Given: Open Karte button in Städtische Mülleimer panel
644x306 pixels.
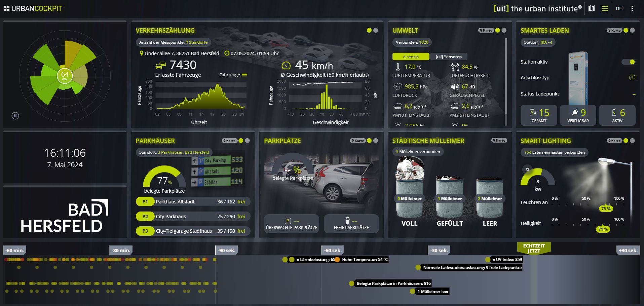Looking at the screenshot, I should (x=499, y=141).
